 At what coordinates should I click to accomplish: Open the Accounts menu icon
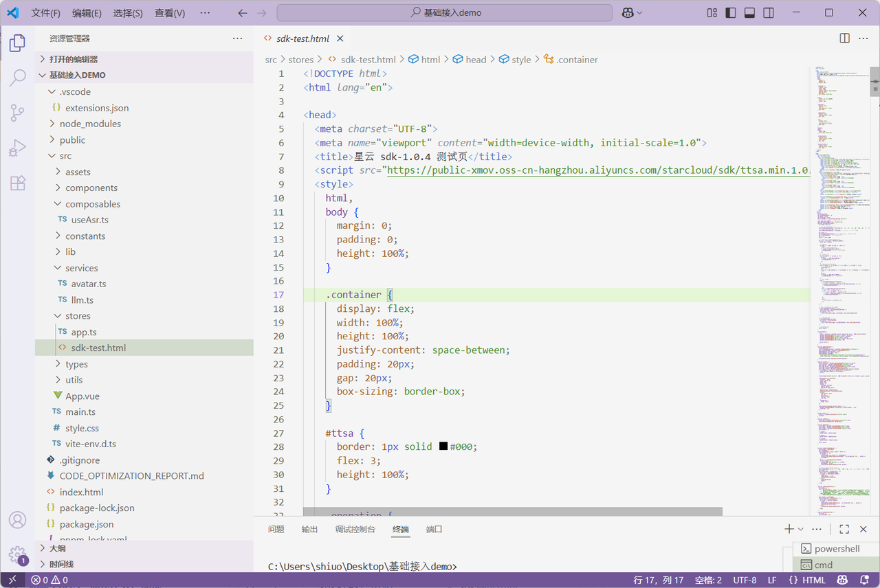(x=17, y=520)
